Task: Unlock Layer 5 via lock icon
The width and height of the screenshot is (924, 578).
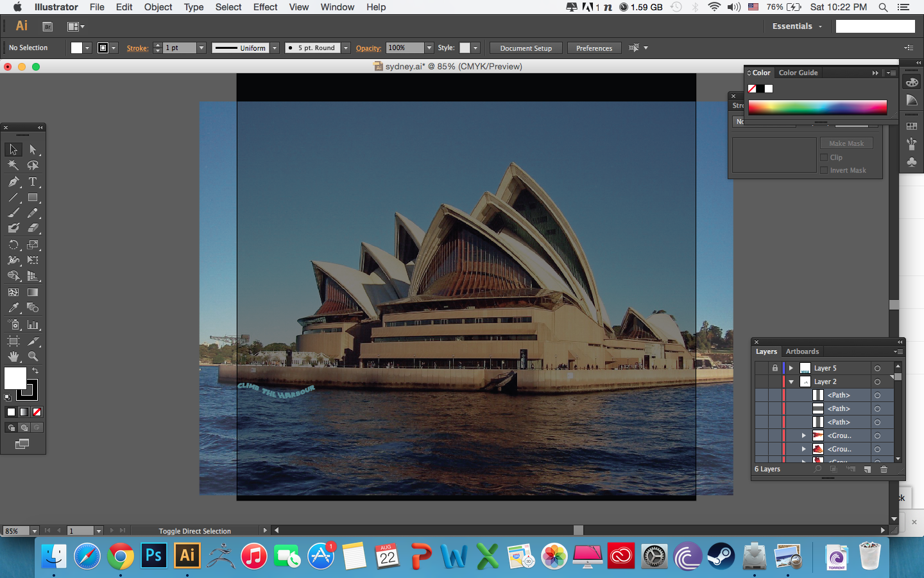Action: click(x=774, y=368)
